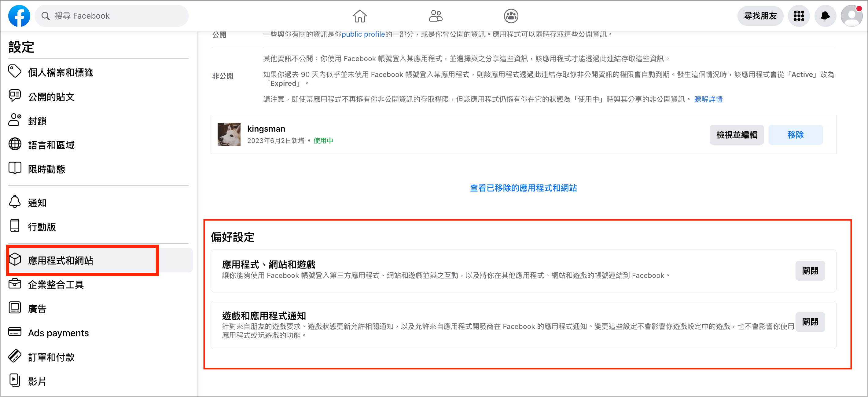Open the Groups icon in top bar

(511, 16)
